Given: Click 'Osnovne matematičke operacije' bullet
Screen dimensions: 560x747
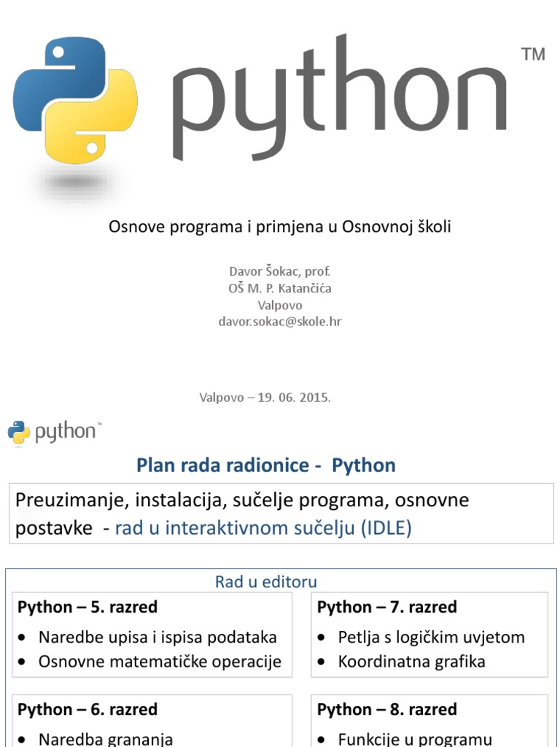Looking at the screenshot, I should [160, 662].
